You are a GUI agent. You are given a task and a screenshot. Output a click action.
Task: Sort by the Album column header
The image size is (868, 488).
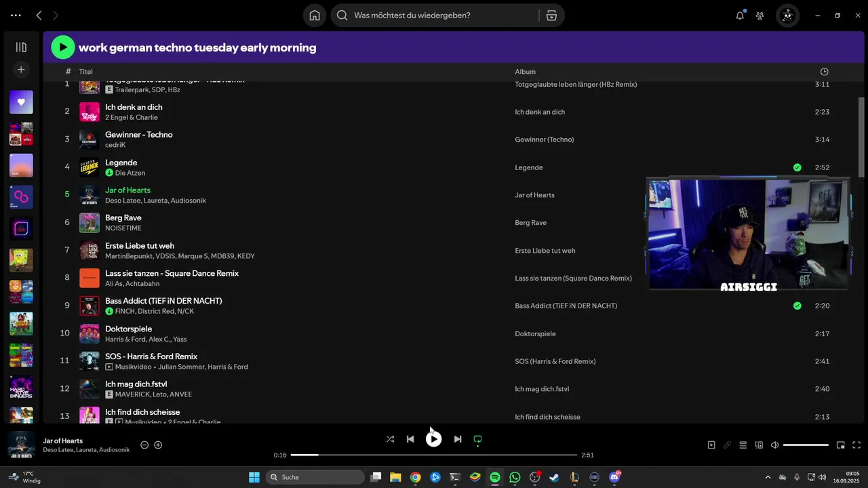525,71
